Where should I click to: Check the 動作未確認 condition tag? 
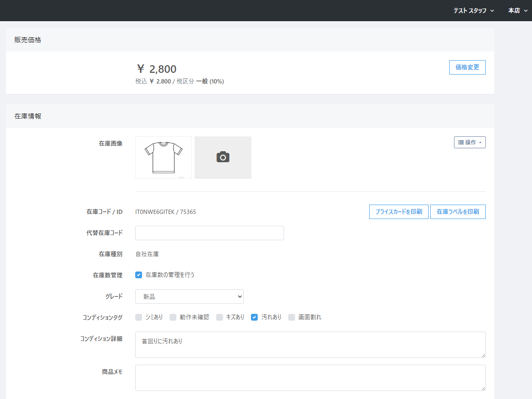tap(173, 317)
